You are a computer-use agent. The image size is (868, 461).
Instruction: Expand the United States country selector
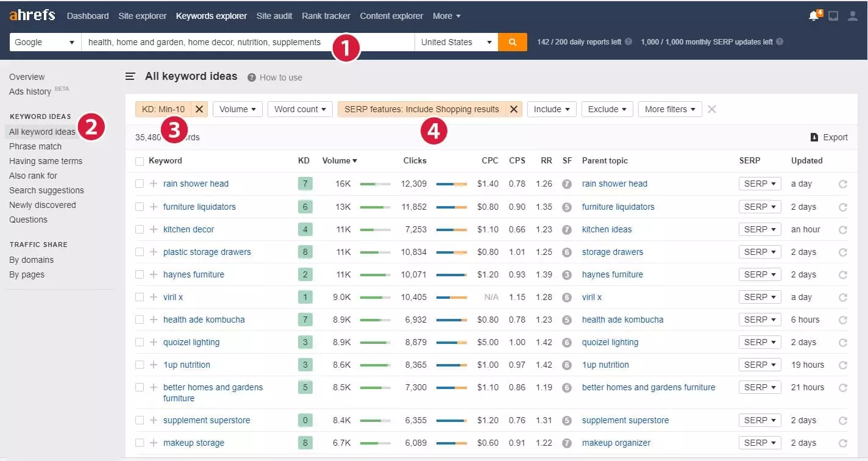(x=456, y=42)
